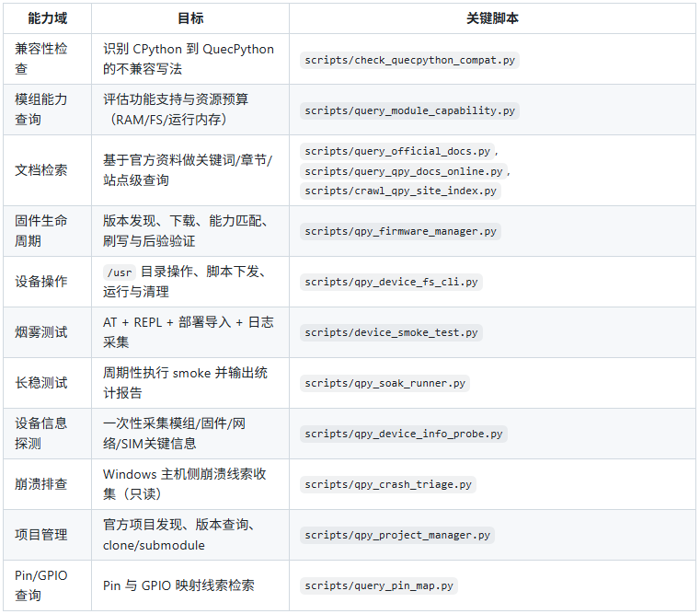The width and height of the screenshot is (700, 614).
Task: Click the scripts/qpy_project_manager.py script path
Action: (397, 535)
